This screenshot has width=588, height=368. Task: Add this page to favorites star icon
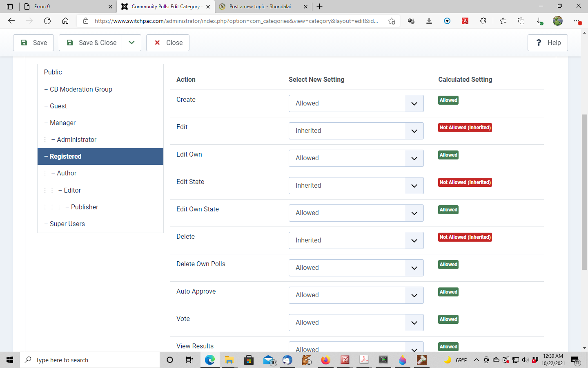click(392, 21)
